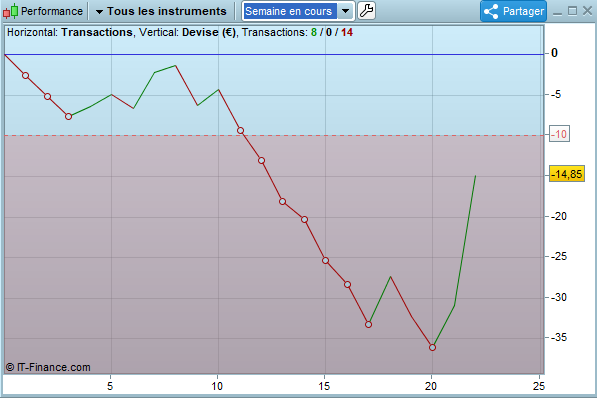Maximize the Performance window
The height and width of the screenshot is (398, 597).
[x=572, y=11]
